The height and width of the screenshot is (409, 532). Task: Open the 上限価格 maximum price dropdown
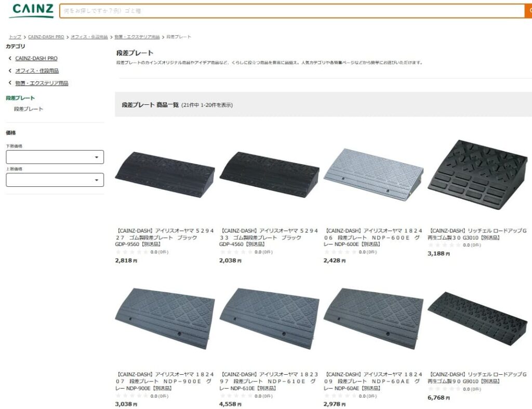pyautogui.click(x=55, y=180)
